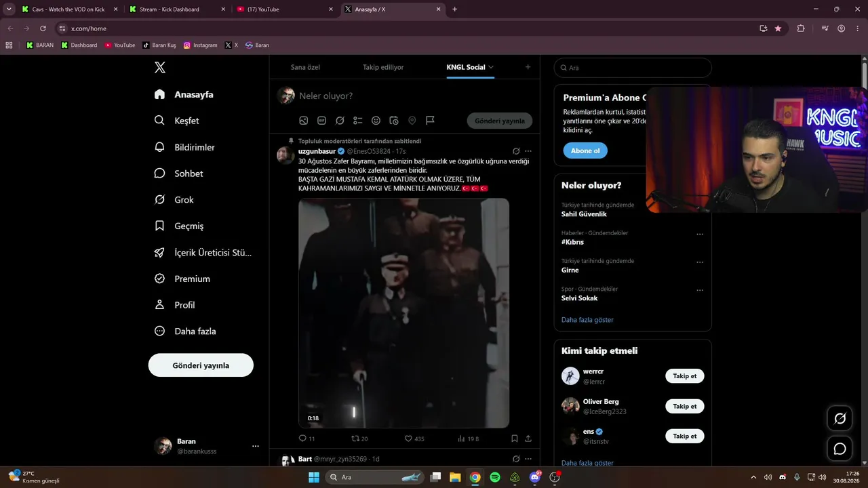Open File Explorer from the taskbar
The width and height of the screenshot is (868, 488).
pos(455,477)
